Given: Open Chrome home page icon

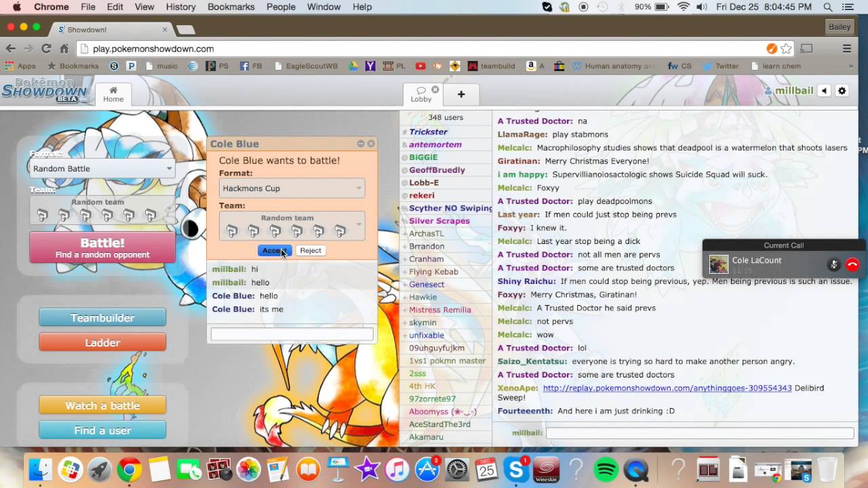Looking at the screenshot, I should click(64, 49).
